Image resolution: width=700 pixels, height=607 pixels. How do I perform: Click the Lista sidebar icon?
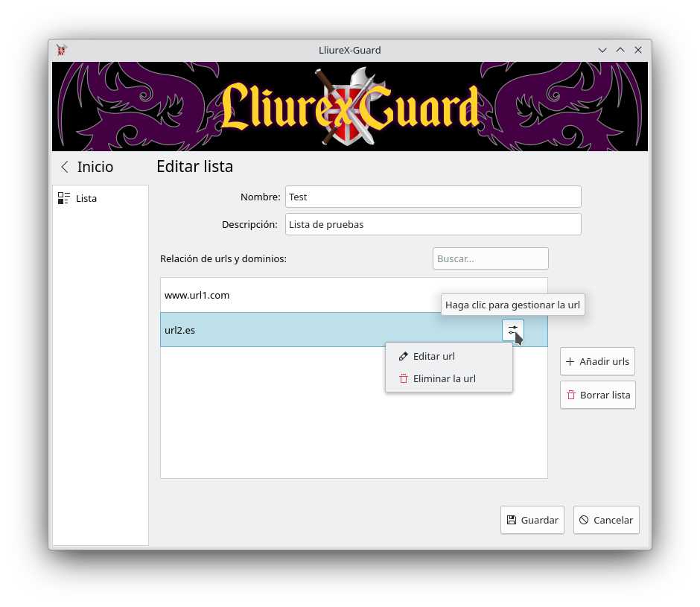point(64,198)
